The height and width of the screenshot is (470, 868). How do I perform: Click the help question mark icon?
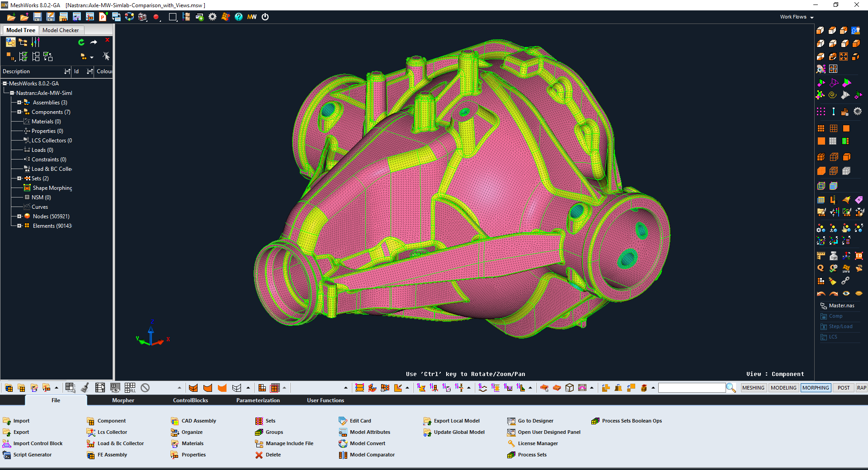point(239,17)
